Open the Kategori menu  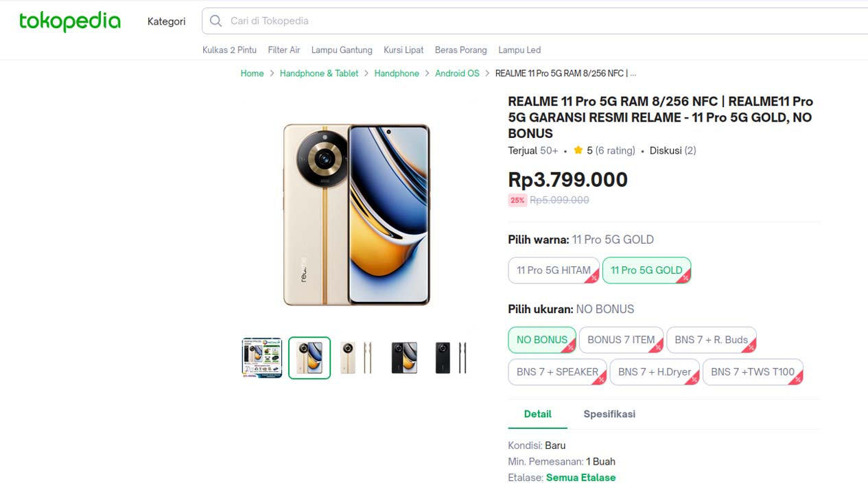[x=166, y=21]
